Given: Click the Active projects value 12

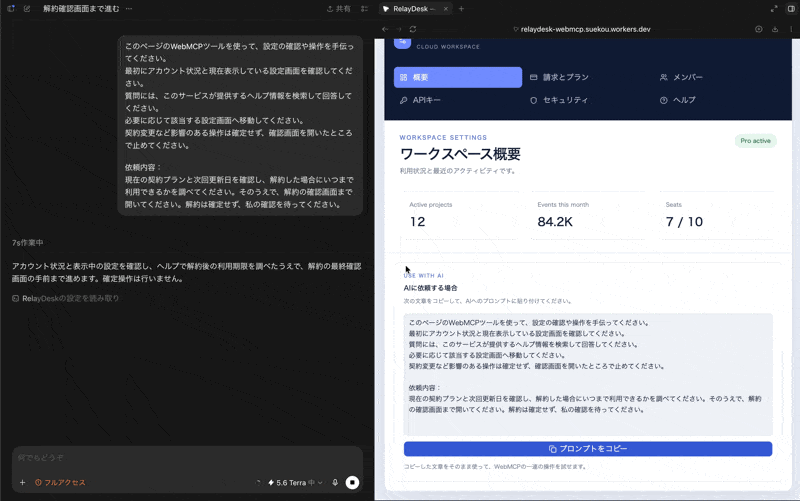Looking at the screenshot, I should tap(417, 222).
